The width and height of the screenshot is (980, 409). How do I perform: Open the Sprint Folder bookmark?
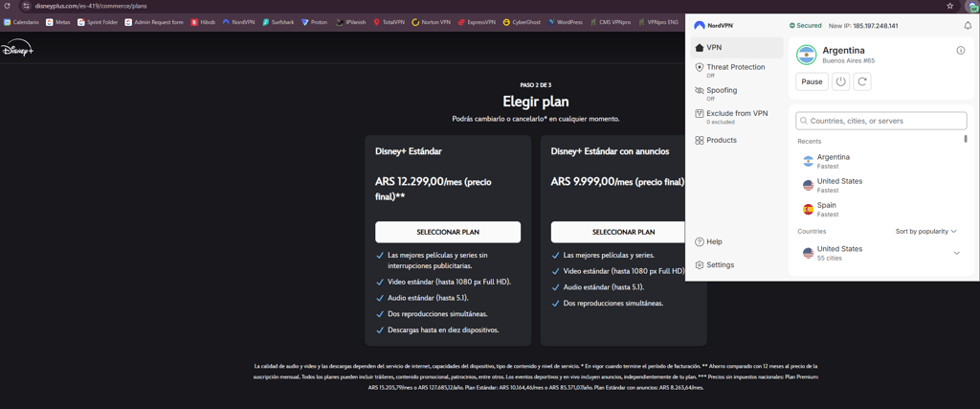(x=98, y=22)
